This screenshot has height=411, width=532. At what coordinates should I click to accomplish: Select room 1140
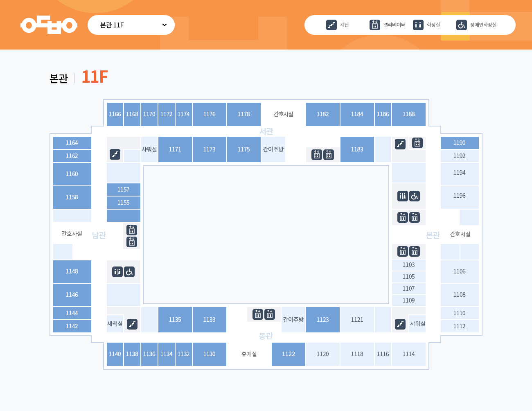115,354
